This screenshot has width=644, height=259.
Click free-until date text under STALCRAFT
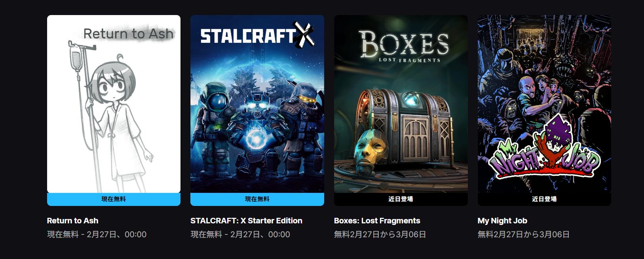coord(240,234)
